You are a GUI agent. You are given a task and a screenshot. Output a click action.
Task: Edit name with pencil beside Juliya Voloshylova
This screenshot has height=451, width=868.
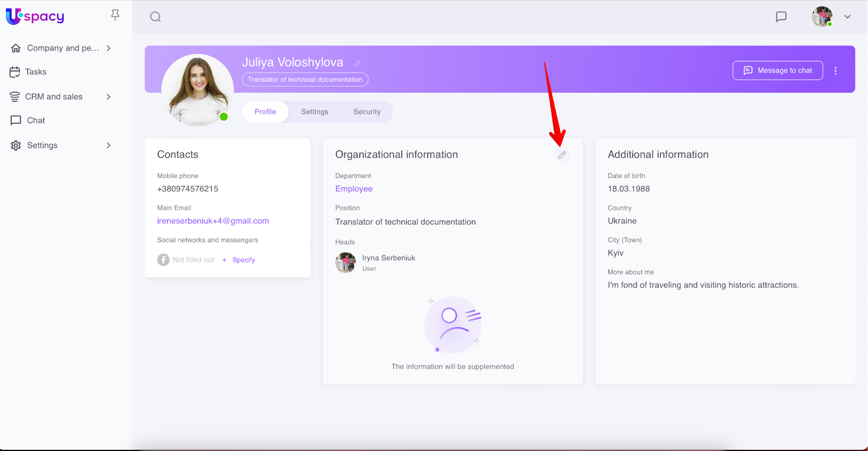point(357,63)
